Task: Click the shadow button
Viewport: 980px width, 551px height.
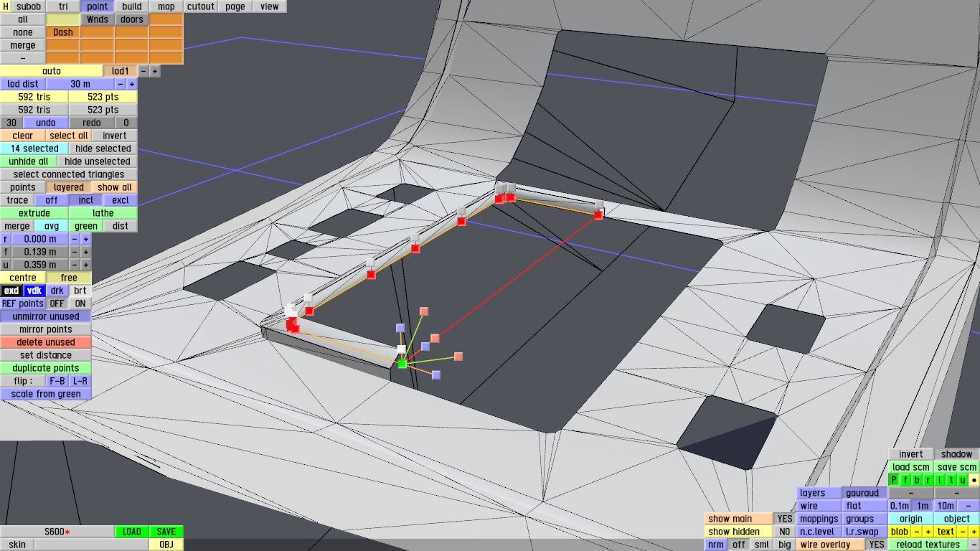Action: click(957, 454)
